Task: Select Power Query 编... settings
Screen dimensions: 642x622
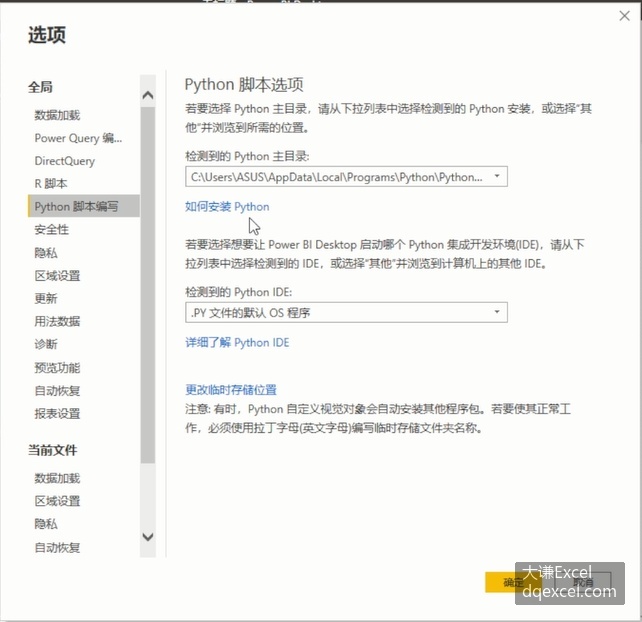Action: coord(78,138)
